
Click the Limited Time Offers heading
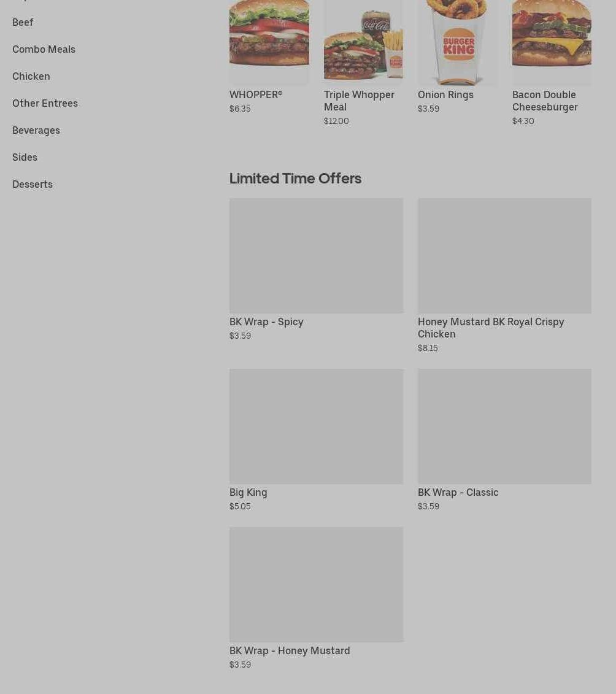(x=295, y=179)
